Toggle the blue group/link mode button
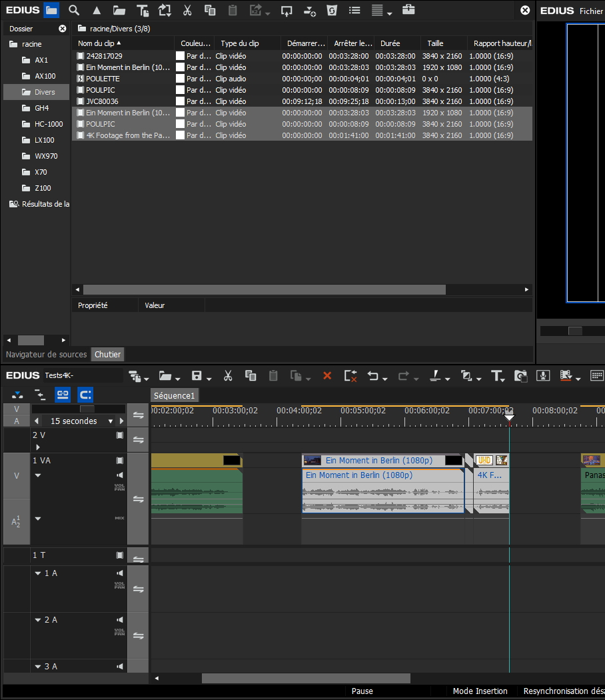Screen dimensions: 605x700 coord(63,395)
